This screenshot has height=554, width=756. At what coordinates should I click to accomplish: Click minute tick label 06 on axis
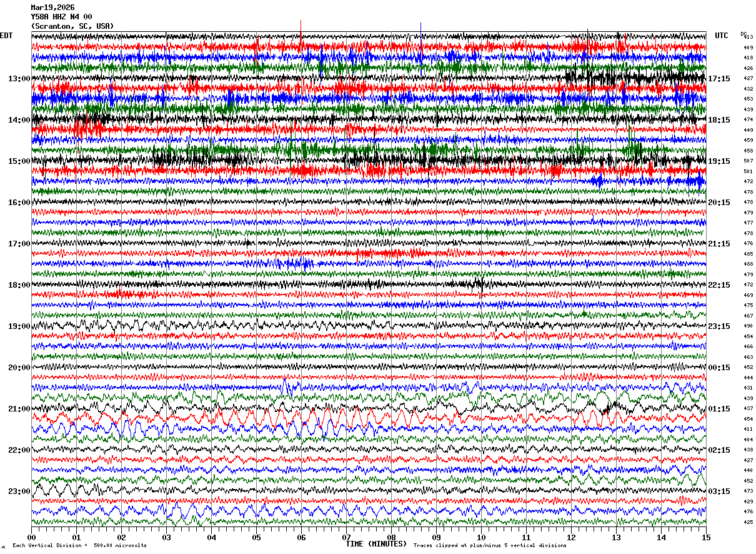pos(301,537)
